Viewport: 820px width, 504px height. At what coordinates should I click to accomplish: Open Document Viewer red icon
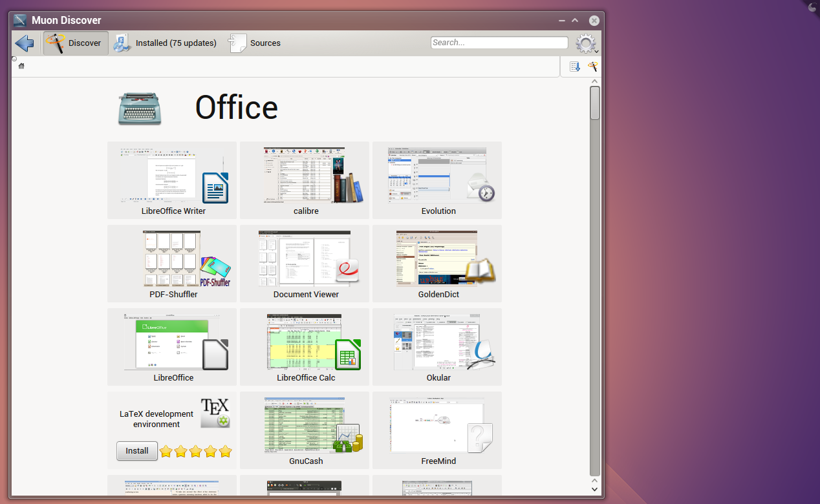tap(348, 271)
